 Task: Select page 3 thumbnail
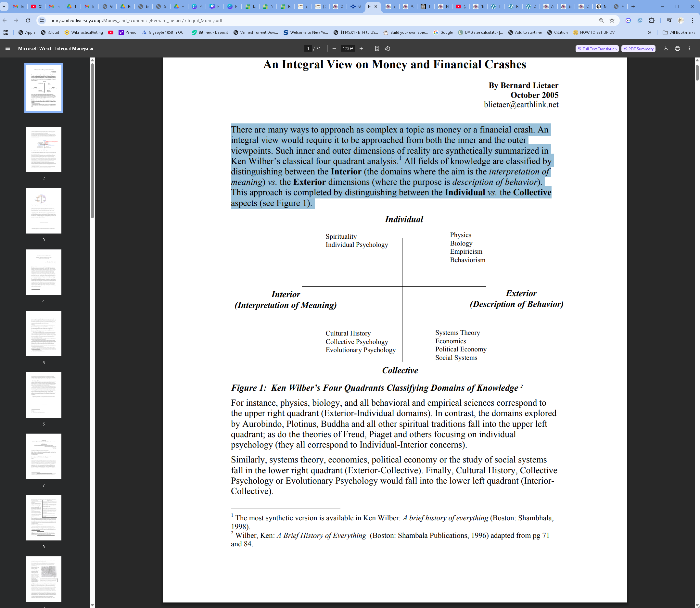tap(44, 211)
